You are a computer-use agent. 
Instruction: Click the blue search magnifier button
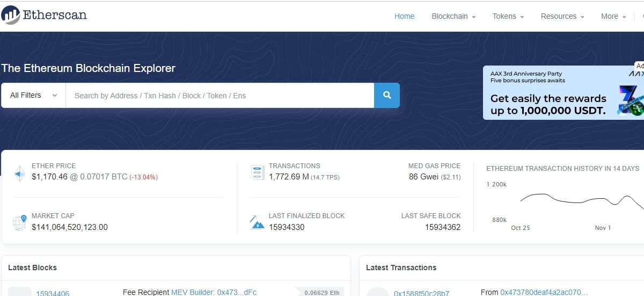pyautogui.click(x=387, y=95)
